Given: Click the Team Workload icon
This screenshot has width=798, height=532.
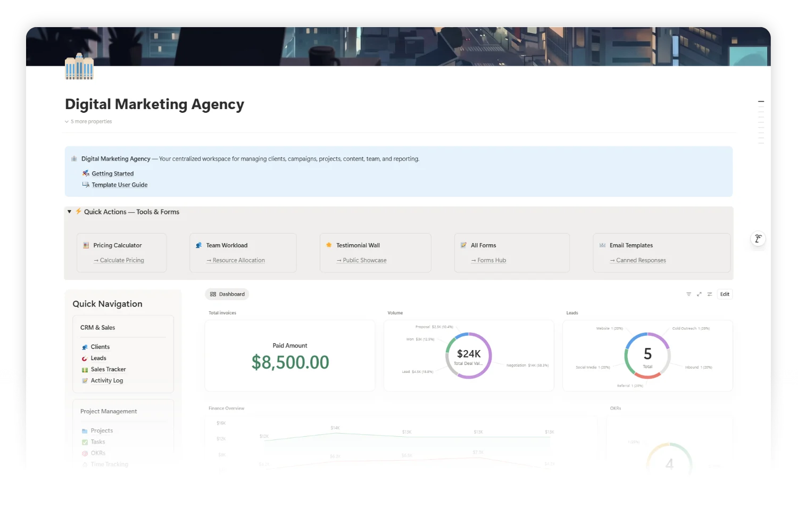Looking at the screenshot, I should coord(199,245).
